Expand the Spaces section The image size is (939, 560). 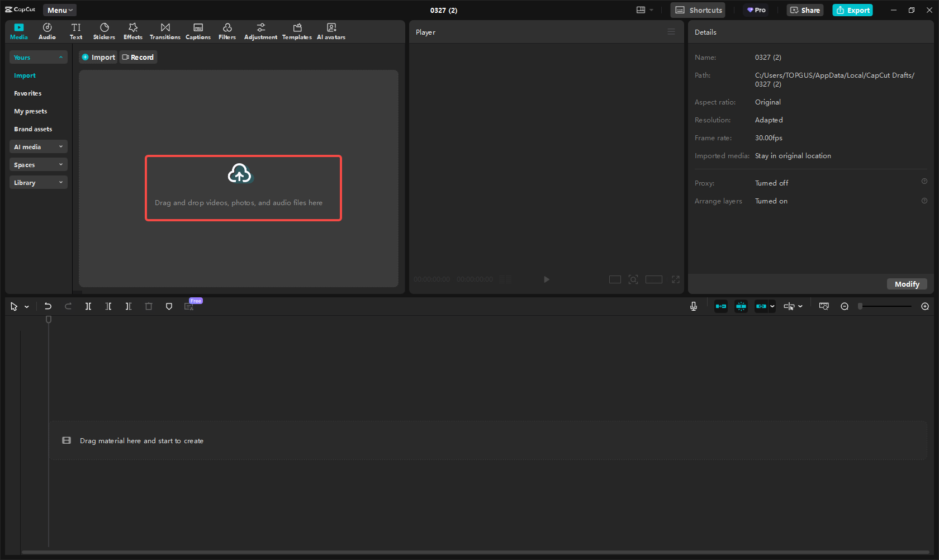click(38, 164)
